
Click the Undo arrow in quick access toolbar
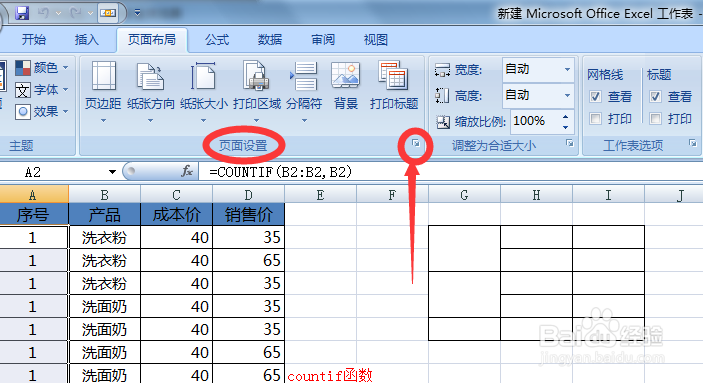pyautogui.click(x=43, y=13)
